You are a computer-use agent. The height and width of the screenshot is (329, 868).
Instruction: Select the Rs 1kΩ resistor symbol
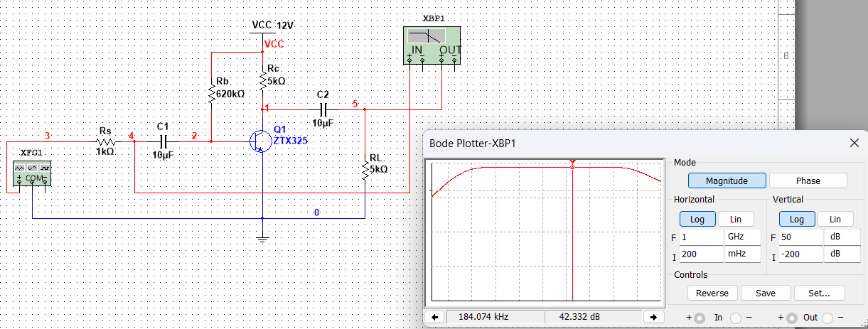pyautogui.click(x=105, y=141)
